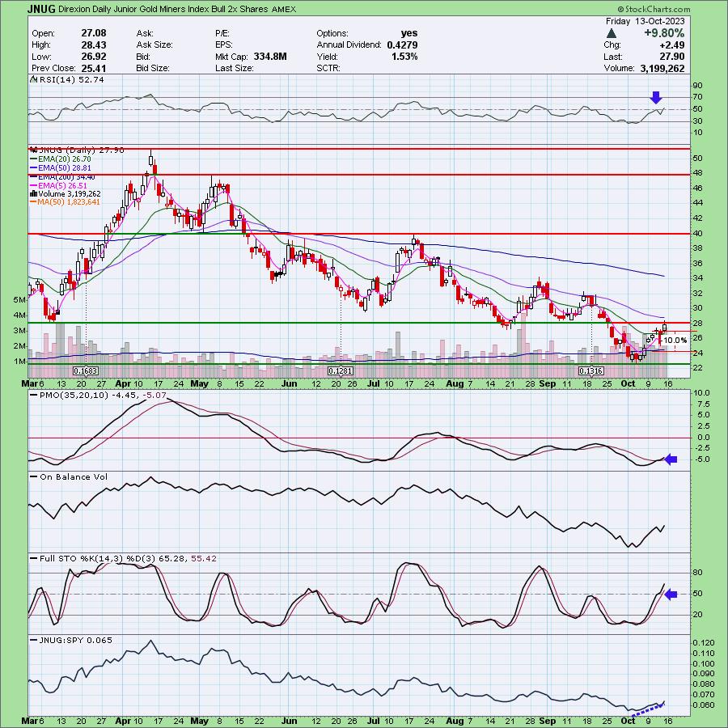Click the JNUG ticker symbol in title

(x=41, y=9)
